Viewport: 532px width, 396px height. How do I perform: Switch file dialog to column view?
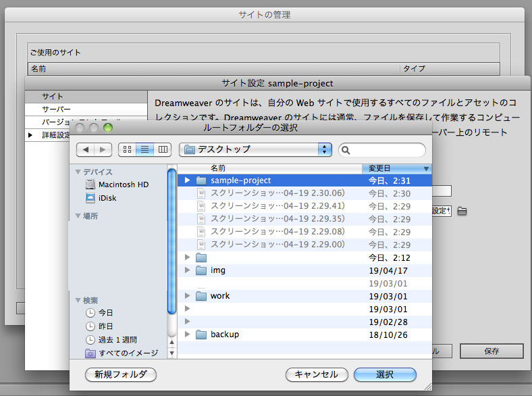tap(163, 150)
